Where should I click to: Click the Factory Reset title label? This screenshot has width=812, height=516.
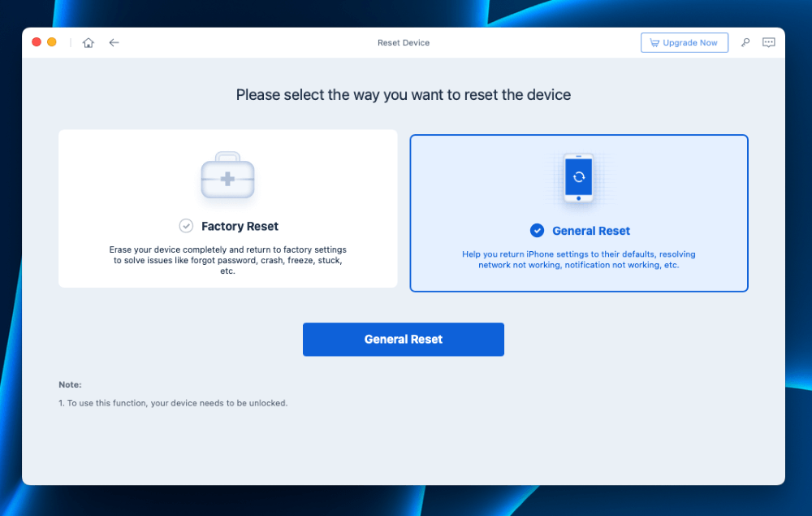pyautogui.click(x=240, y=227)
